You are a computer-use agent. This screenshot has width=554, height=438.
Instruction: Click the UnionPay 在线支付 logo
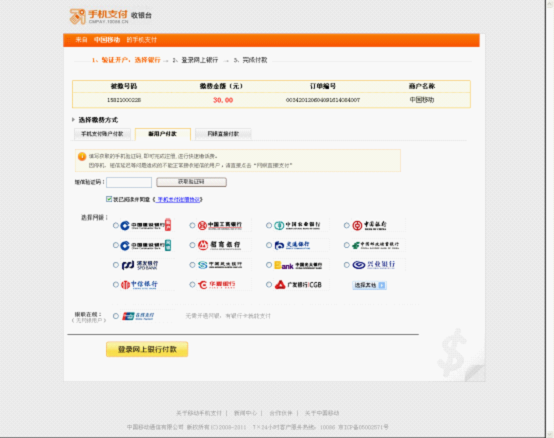pos(138,316)
